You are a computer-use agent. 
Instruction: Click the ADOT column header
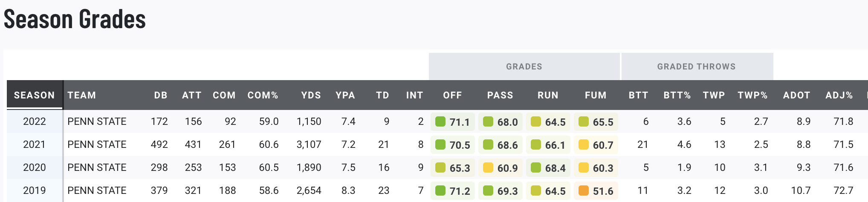point(796,95)
